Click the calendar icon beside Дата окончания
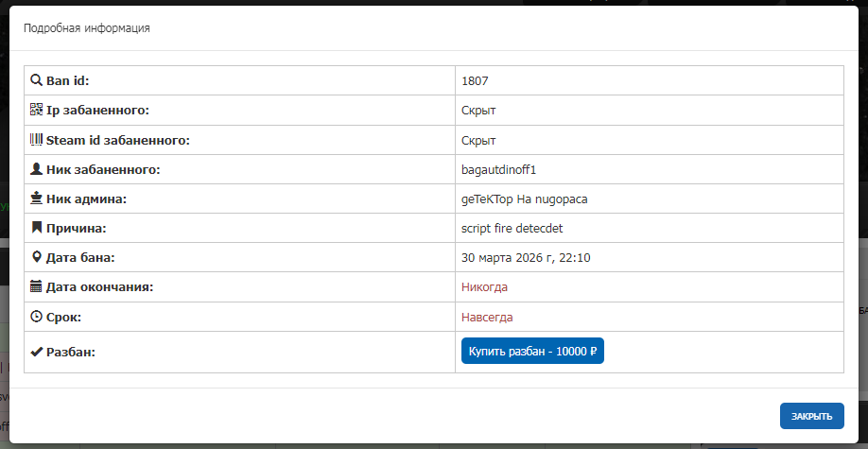This screenshot has height=449, width=868. (37, 286)
